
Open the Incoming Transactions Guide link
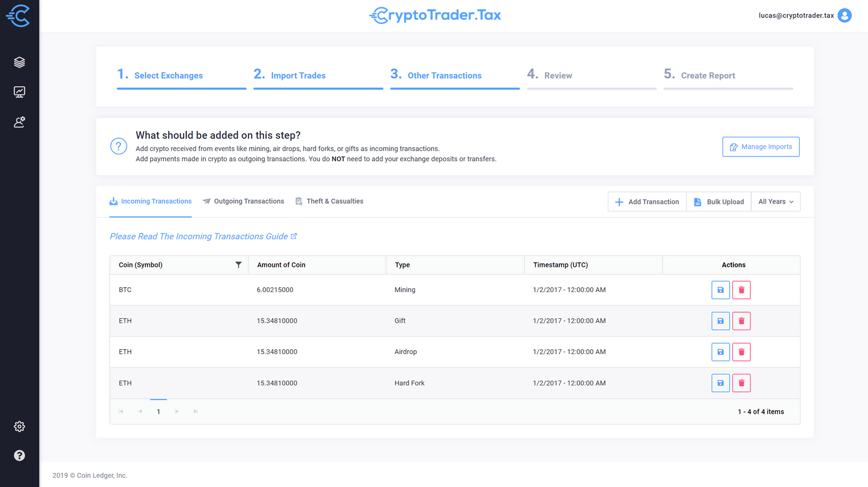pyautogui.click(x=203, y=236)
